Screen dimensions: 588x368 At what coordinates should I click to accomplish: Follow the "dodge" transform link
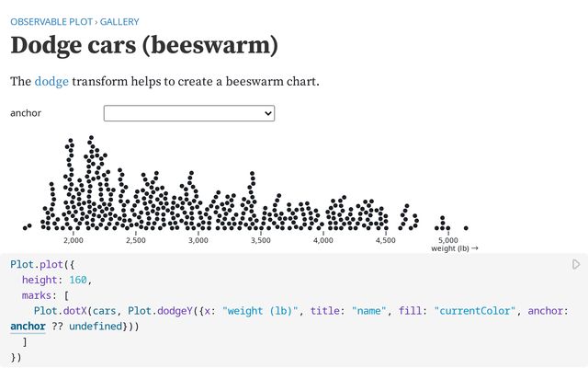tap(51, 82)
